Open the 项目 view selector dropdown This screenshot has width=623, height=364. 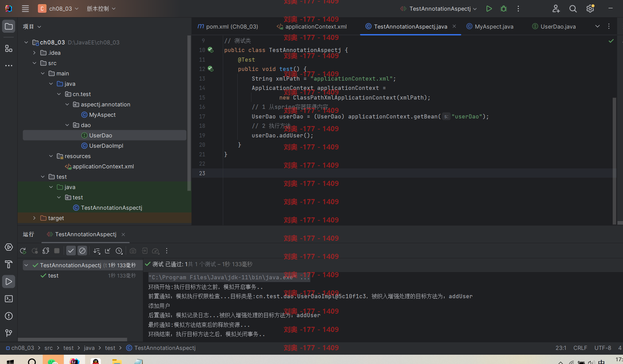coord(32,27)
